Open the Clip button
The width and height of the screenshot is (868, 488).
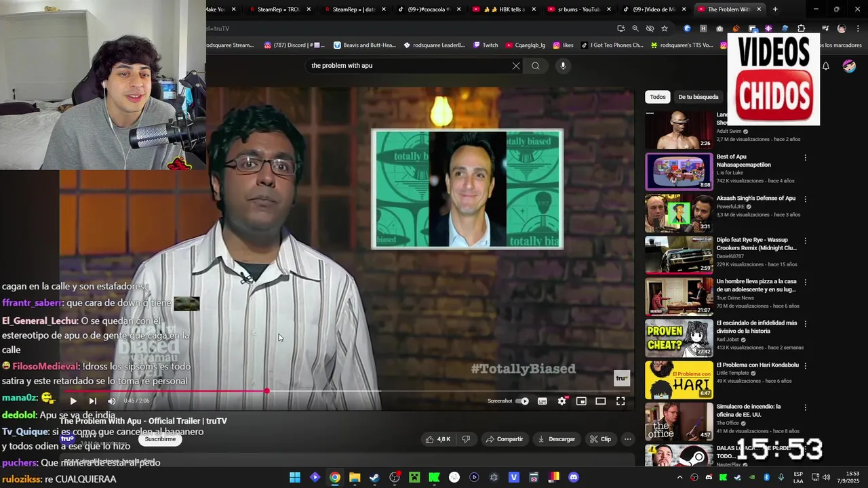(x=600, y=439)
